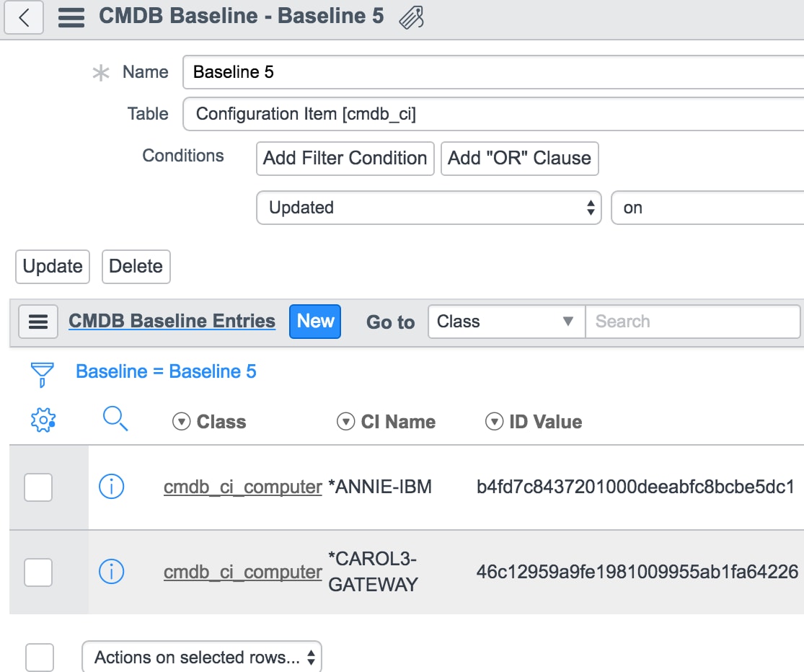Check the ANNIE-IBM row checkbox
804x672 pixels.
pyautogui.click(x=38, y=487)
